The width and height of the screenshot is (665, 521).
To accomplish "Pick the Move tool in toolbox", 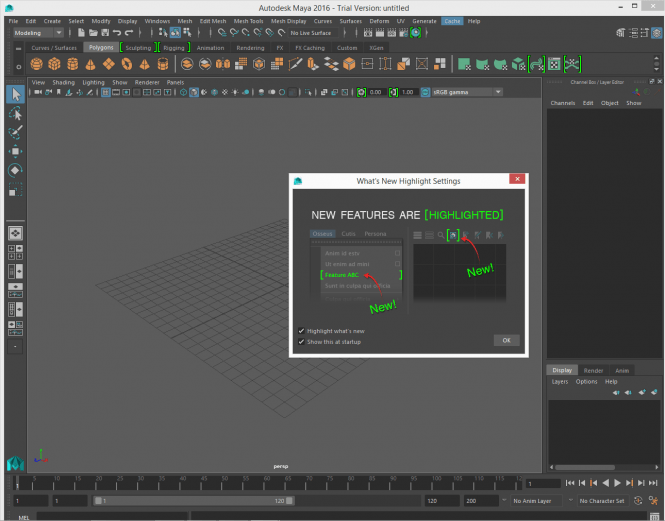I will tap(16, 151).
